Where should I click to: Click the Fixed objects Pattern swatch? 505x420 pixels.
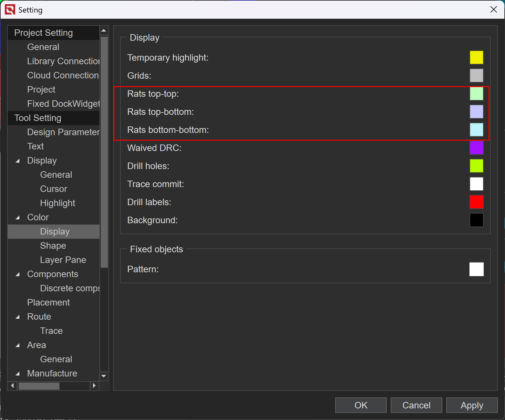pyautogui.click(x=476, y=269)
